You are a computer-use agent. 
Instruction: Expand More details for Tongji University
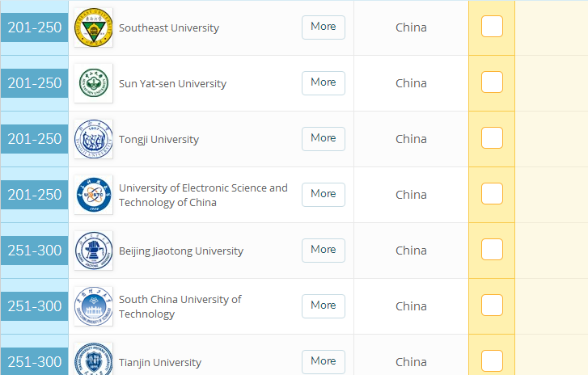(323, 138)
